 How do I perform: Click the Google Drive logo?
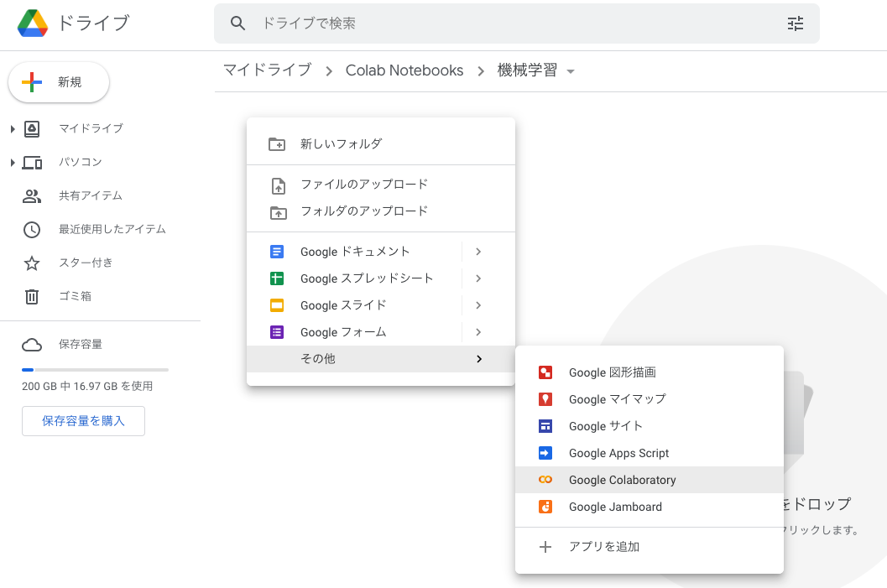tap(32, 23)
